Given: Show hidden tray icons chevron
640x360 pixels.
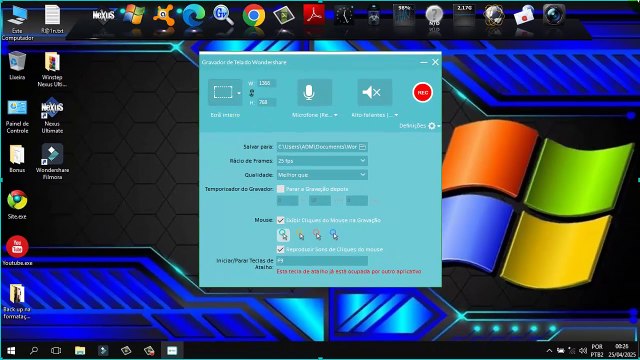Looking at the screenshot, I should 549,351.
